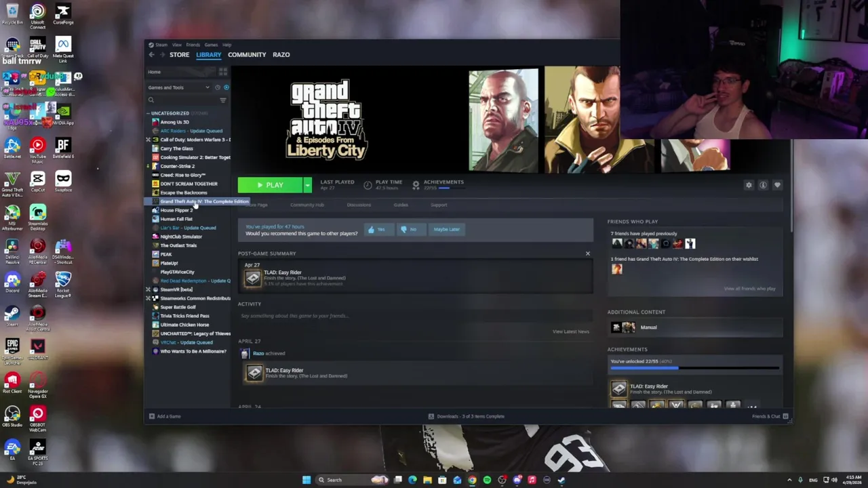Open the Windows Start button
Screen dimensions: 868x488
click(307, 480)
